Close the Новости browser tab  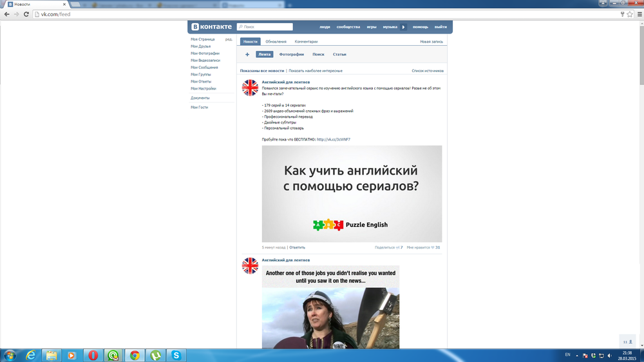pyautogui.click(x=64, y=5)
